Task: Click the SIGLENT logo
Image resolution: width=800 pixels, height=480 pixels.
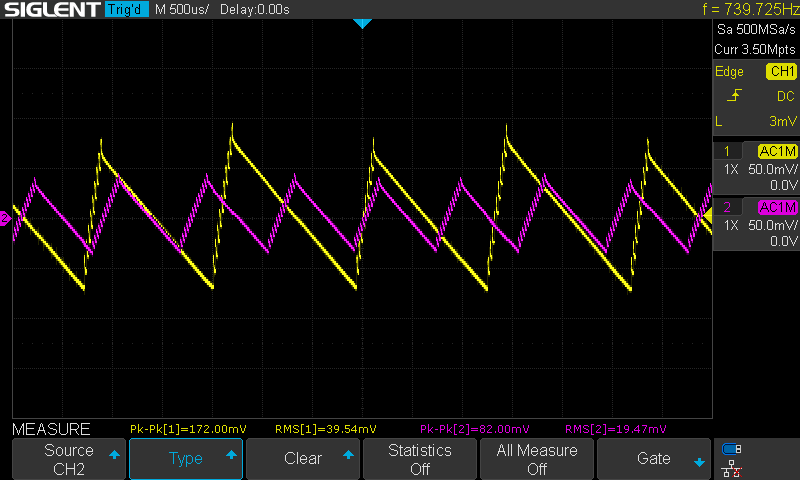Action: coord(52,9)
